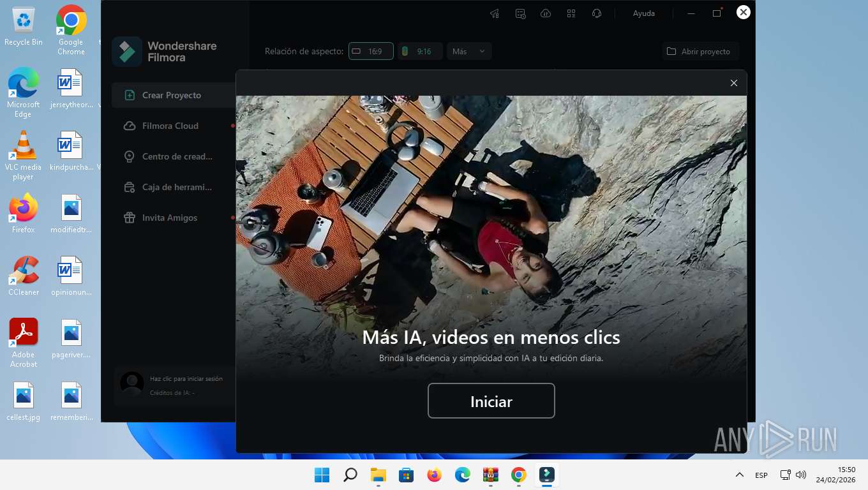This screenshot has height=490, width=868.
Task: Open Adobe Acrobat desktop shortcut
Action: (24, 343)
